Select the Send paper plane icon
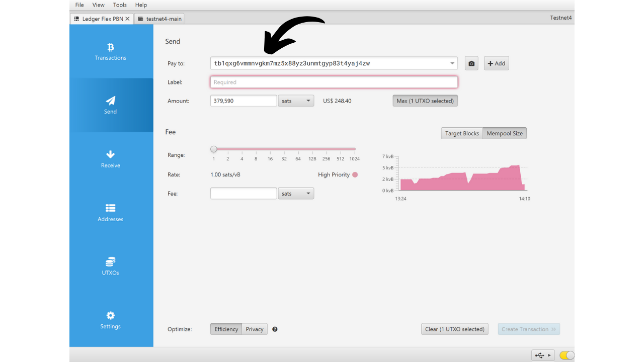 [111, 101]
